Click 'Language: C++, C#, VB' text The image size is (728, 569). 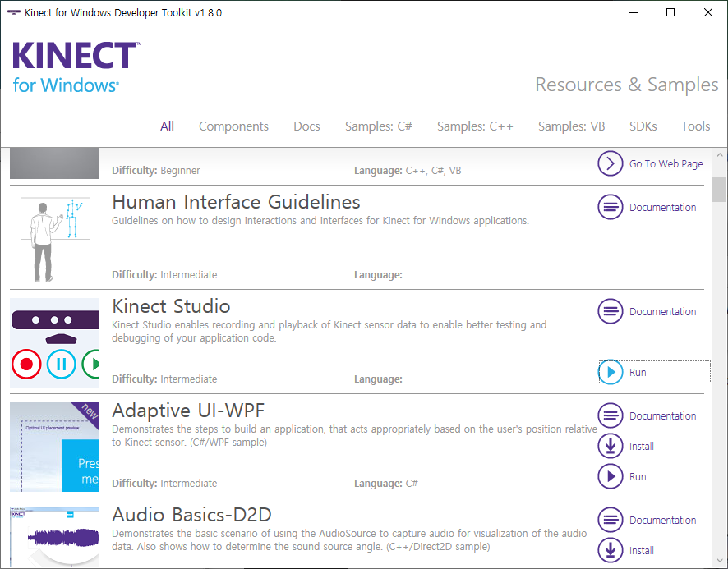pos(408,171)
